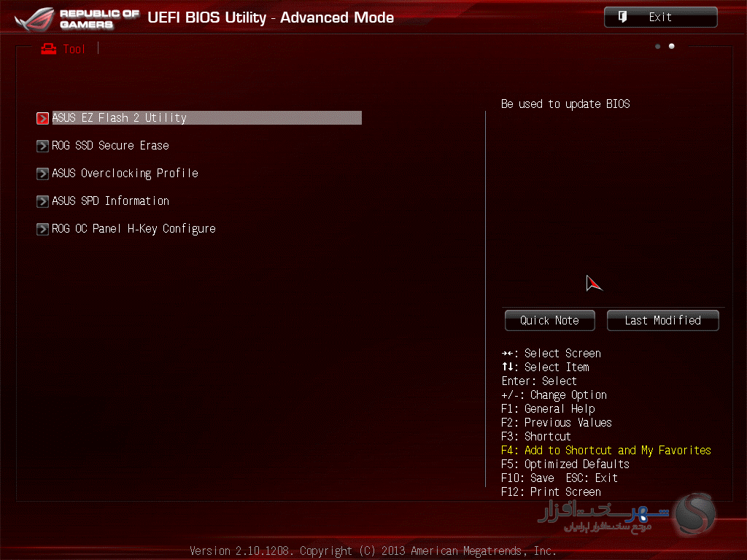Click the 'Select Screen' hint text
Image resolution: width=747 pixels, height=560 pixels.
562,354
